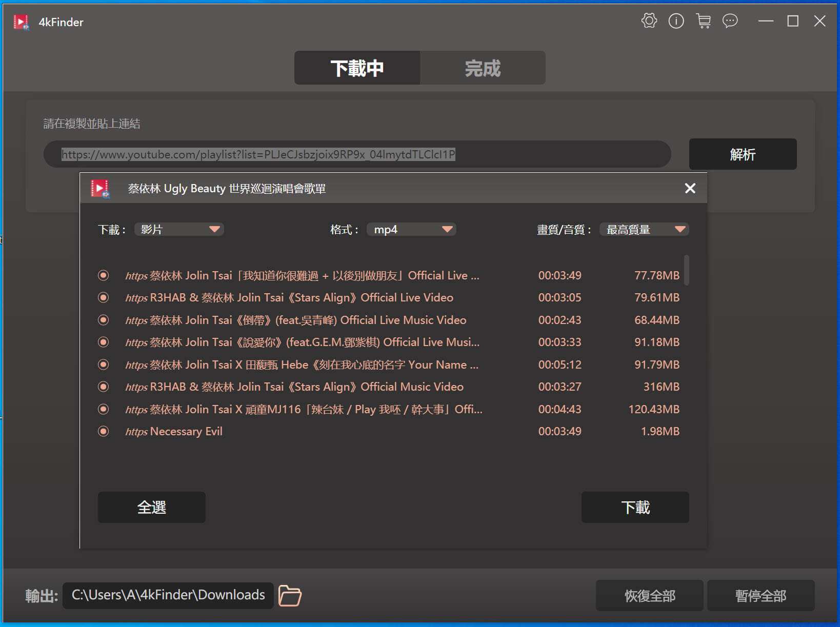Open the feedback chat bubble icon

(x=730, y=21)
